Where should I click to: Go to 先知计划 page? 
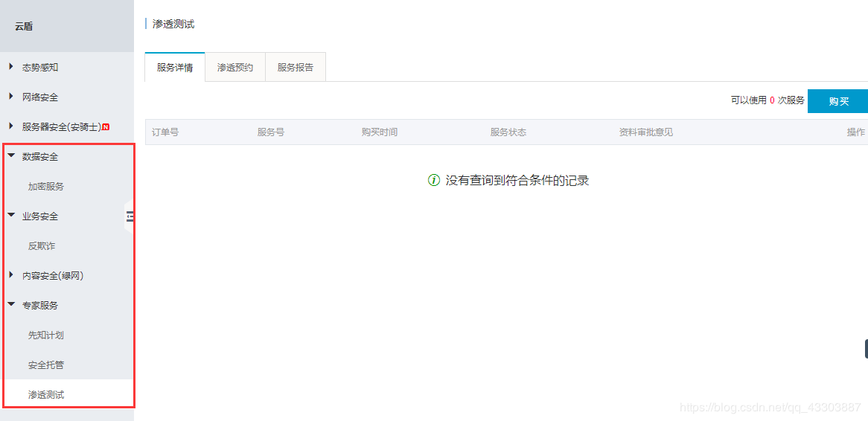(46, 335)
